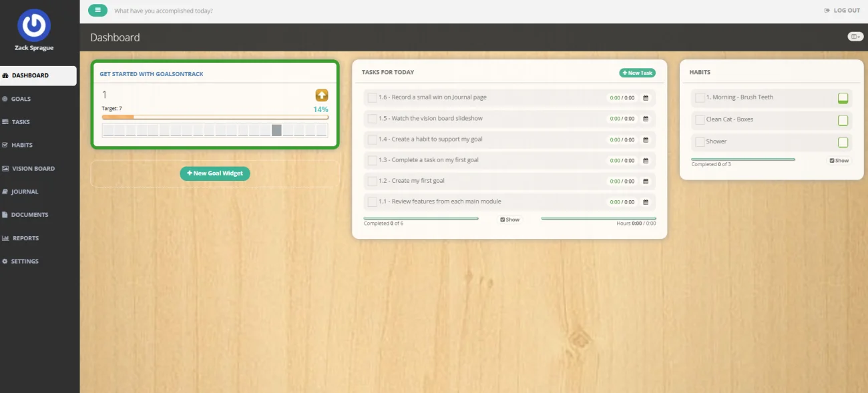Open TASKS in the sidebar

38,122
